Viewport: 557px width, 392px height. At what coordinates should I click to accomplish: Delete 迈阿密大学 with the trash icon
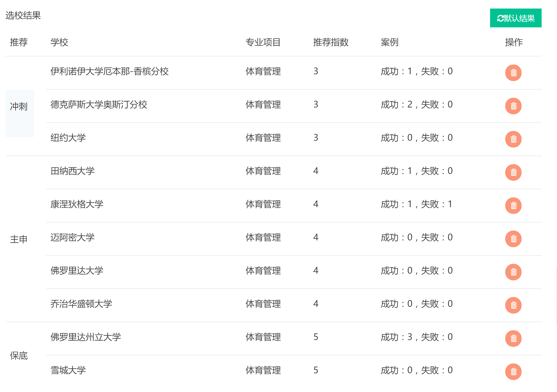tap(513, 239)
